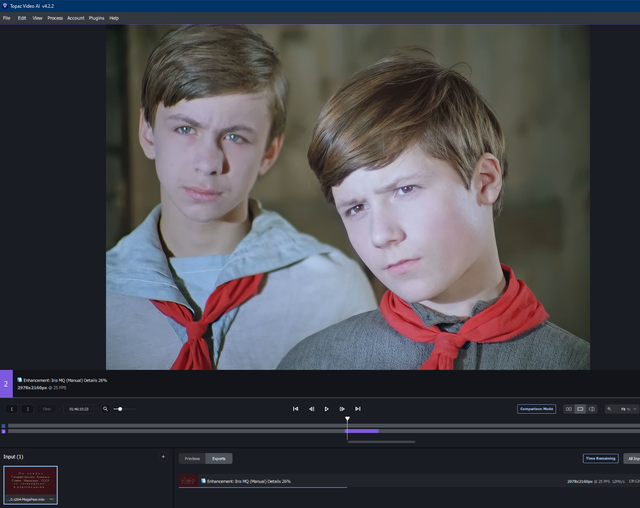Screen dimensions: 640x508
Task: Click the video preview image
Action: click(x=348, y=197)
